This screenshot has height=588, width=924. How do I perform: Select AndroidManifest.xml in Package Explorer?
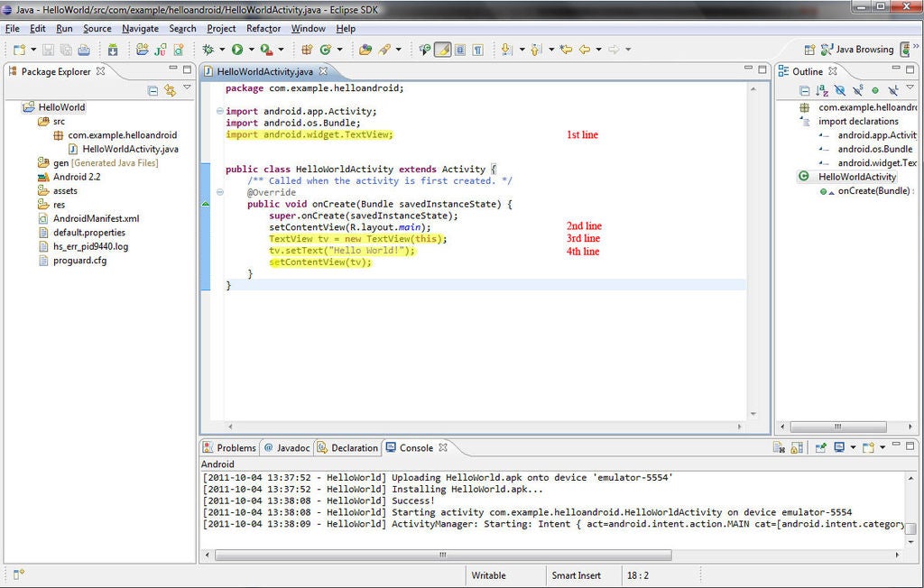[x=96, y=218]
